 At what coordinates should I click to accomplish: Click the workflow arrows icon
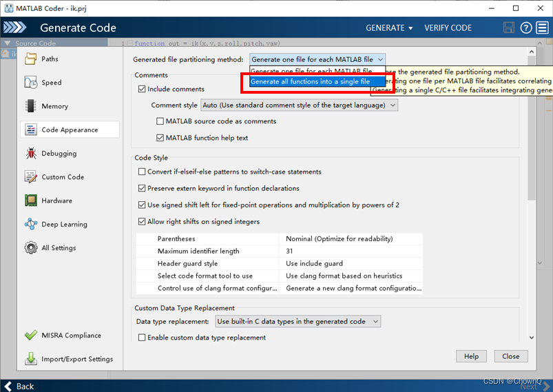tap(15, 28)
